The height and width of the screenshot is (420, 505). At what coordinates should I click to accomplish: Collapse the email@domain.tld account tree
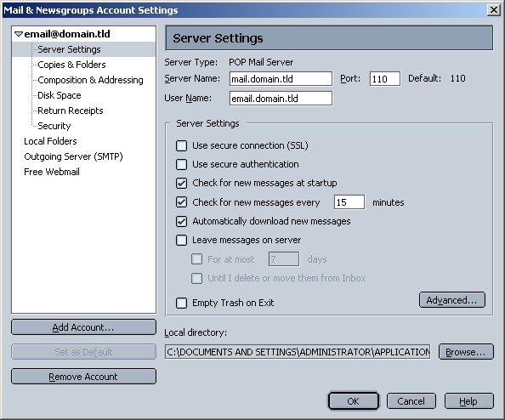tap(19, 34)
